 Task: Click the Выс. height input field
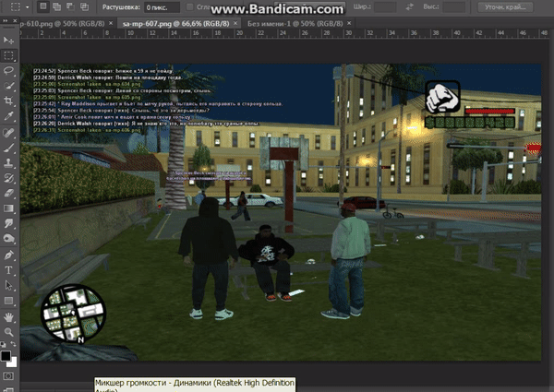(453, 6)
